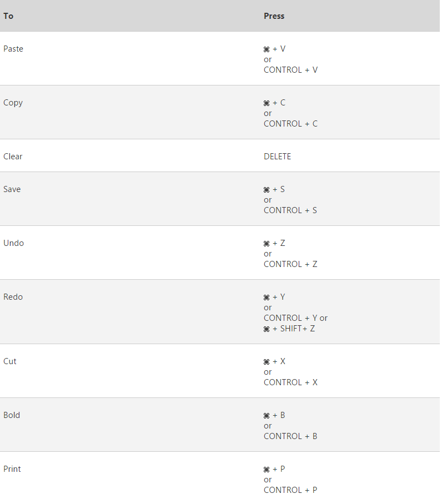Screen dimensions: 442x504
Task: Select the "Press" column header
Action: 274,16
